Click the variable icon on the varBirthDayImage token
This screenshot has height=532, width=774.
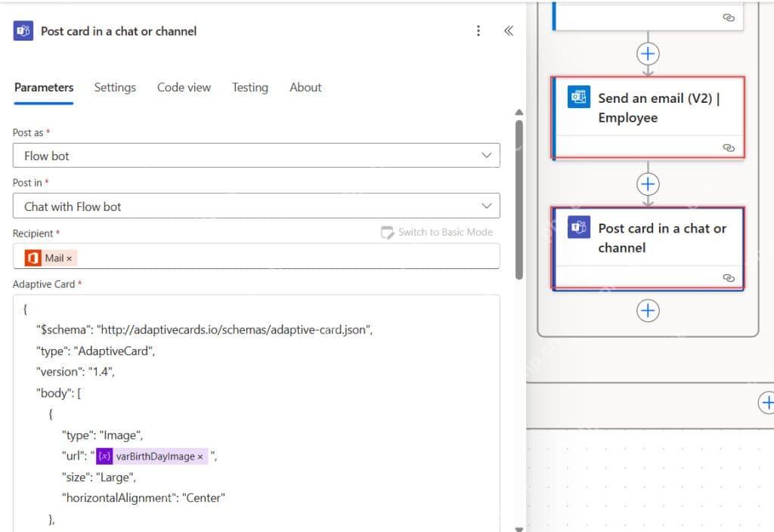point(104,456)
